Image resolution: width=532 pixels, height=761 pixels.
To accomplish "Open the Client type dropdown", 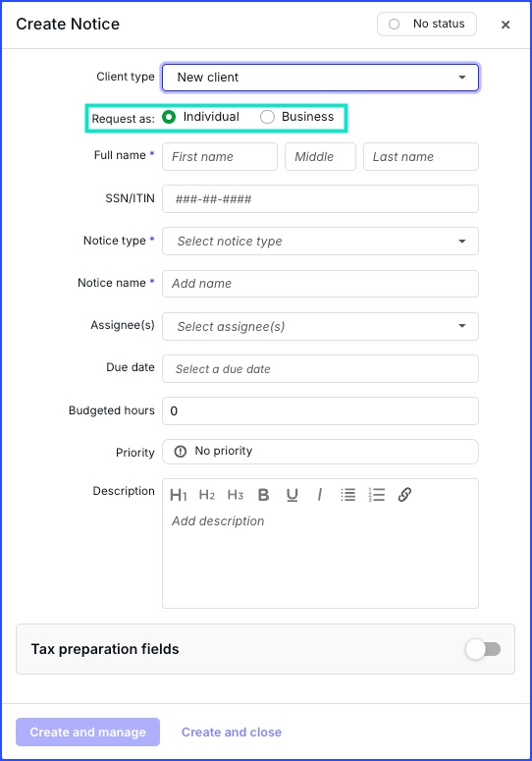I will (x=320, y=78).
